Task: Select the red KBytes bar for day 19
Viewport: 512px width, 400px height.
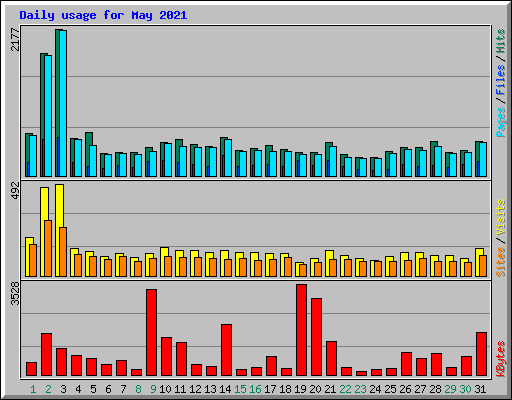Action: click(x=301, y=330)
